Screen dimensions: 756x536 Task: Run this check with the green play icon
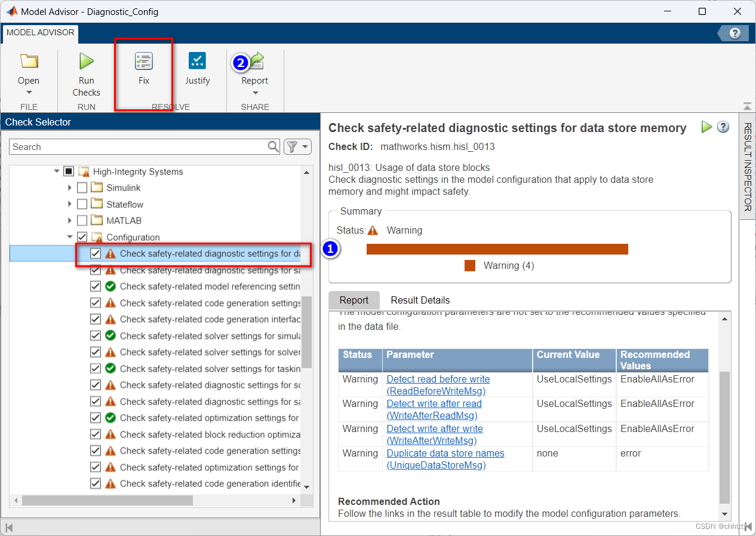(707, 127)
